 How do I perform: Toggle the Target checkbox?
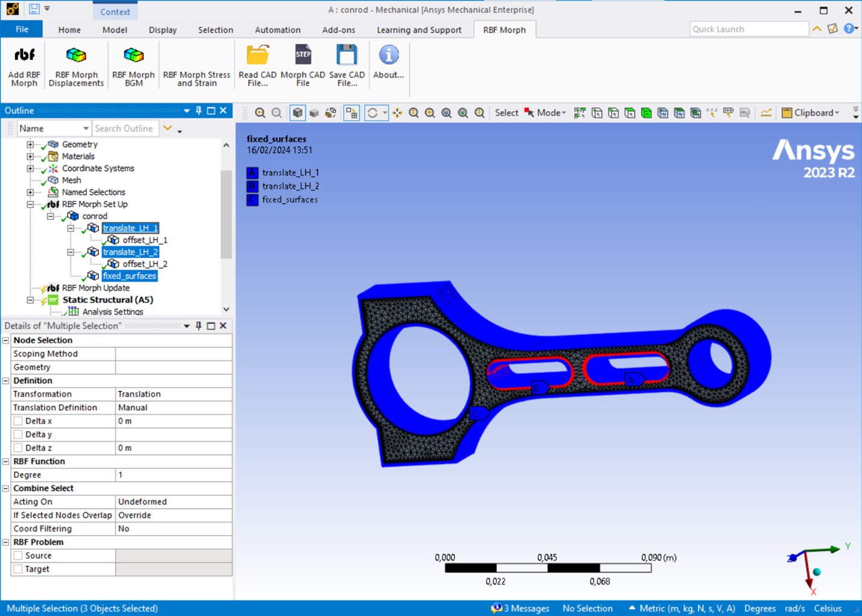tap(18, 569)
